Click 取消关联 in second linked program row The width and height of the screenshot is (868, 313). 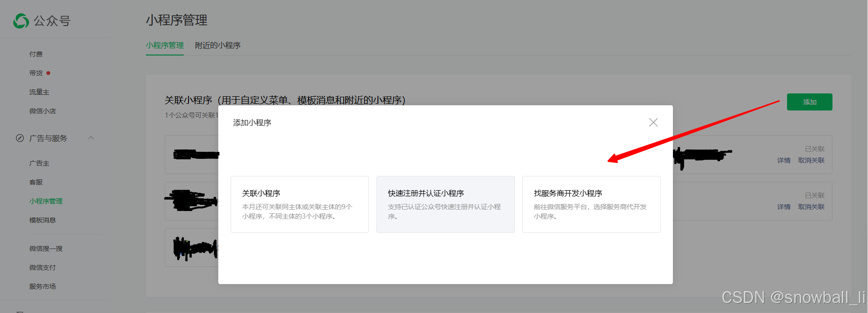(811, 207)
